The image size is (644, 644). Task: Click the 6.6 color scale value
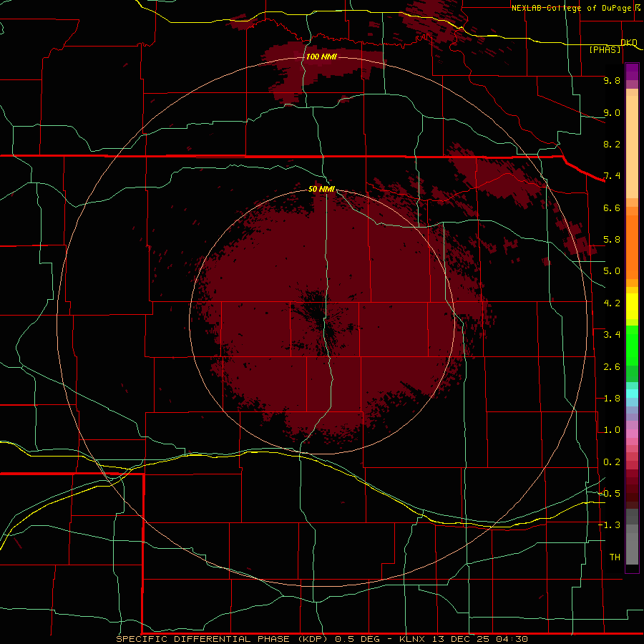pos(612,208)
